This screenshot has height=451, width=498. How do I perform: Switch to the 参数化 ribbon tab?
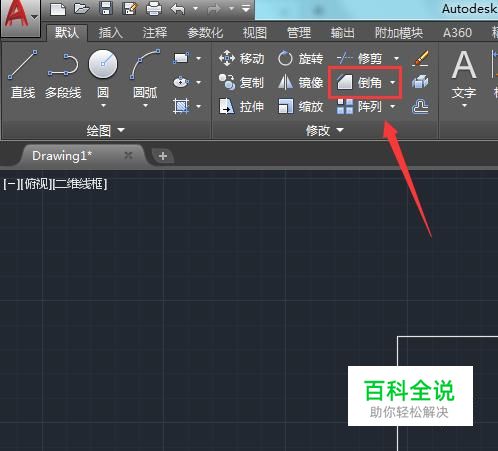[x=205, y=33]
